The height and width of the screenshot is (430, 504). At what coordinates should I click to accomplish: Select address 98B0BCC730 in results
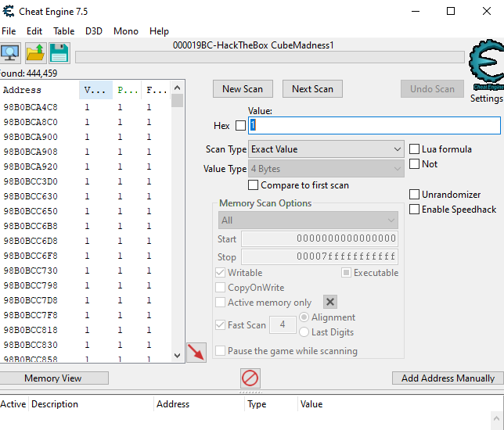point(31,271)
